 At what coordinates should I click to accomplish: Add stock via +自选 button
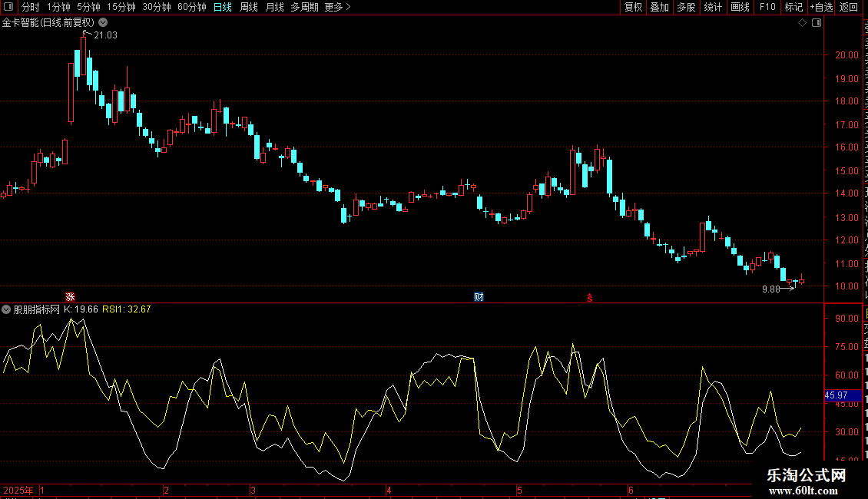pyautogui.click(x=821, y=7)
